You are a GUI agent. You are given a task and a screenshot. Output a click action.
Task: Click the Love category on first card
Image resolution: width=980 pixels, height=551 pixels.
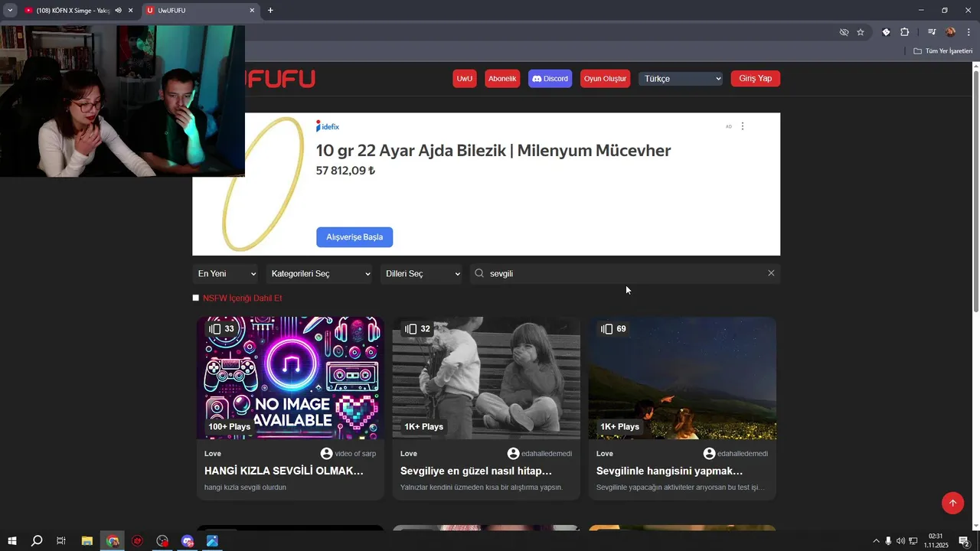[x=213, y=454]
